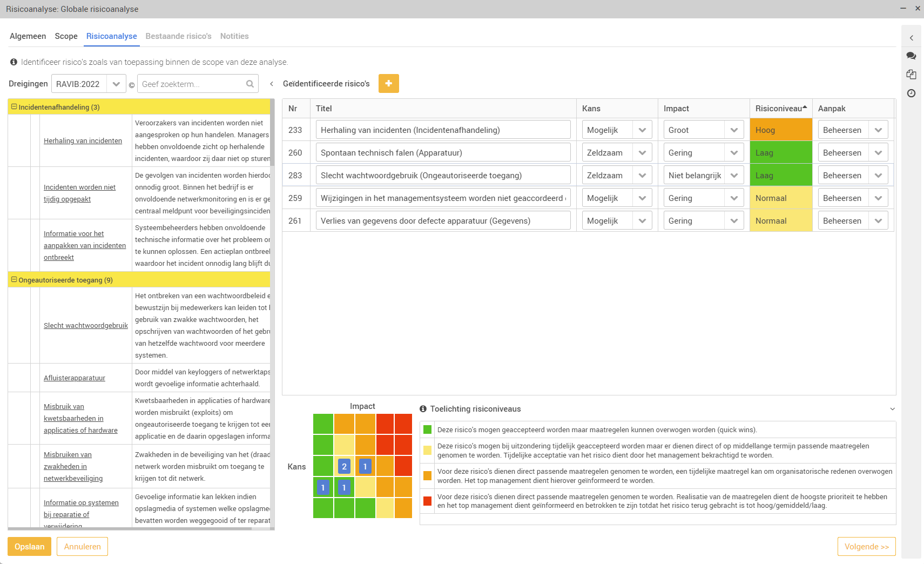Switch to the Algemeen tab
Screen dimensions: 924x564
coord(28,36)
